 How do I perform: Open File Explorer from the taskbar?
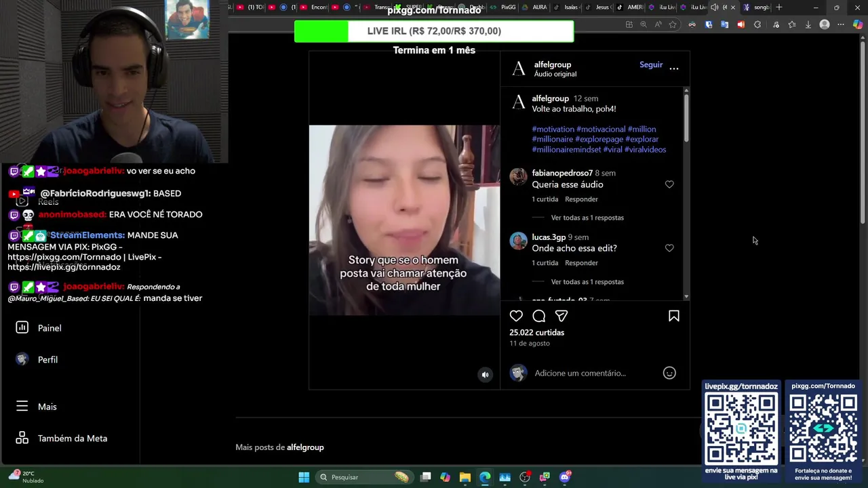[465, 477]
